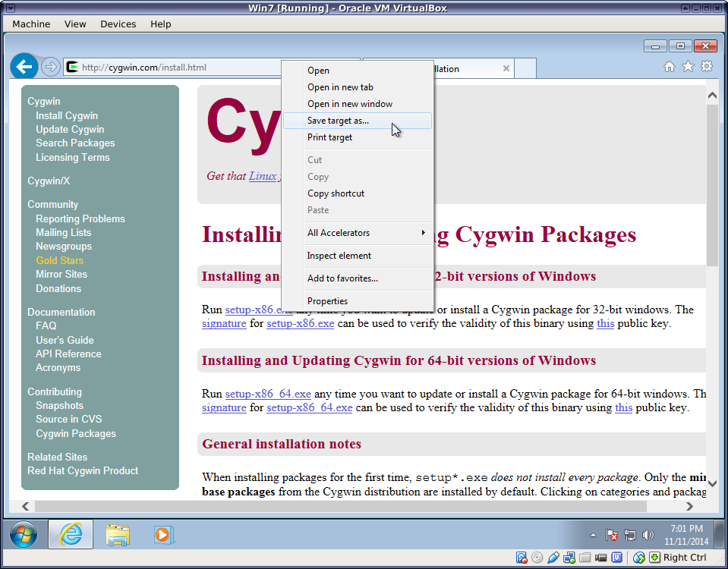Image resolution: width=728 pixels, height=569 pixels.
Task: Click the vertical scrollbar up arrow
Action: (x=712, y=95)
